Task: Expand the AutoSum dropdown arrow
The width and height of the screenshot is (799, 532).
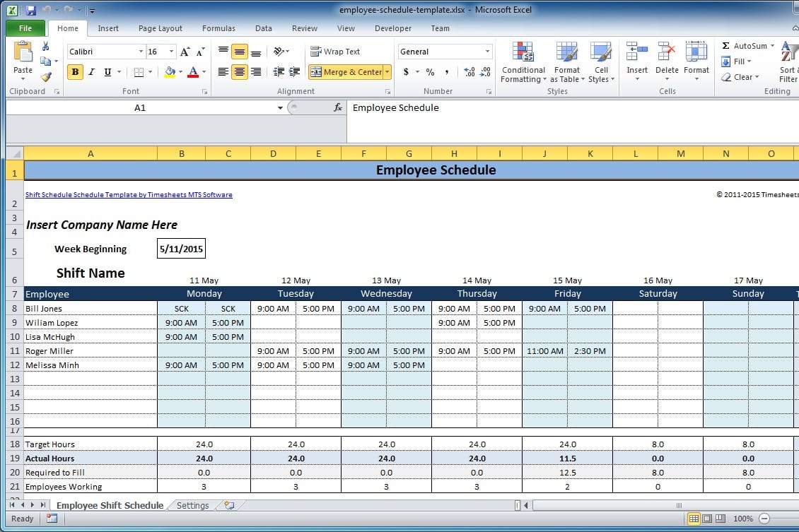Action: point(773,46)
